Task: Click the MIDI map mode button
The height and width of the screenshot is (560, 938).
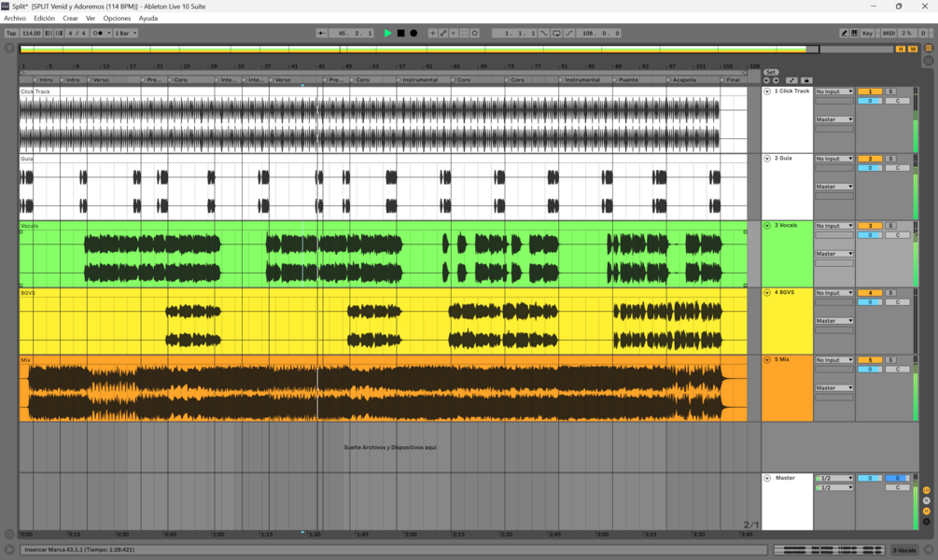Action: (889, 34)
